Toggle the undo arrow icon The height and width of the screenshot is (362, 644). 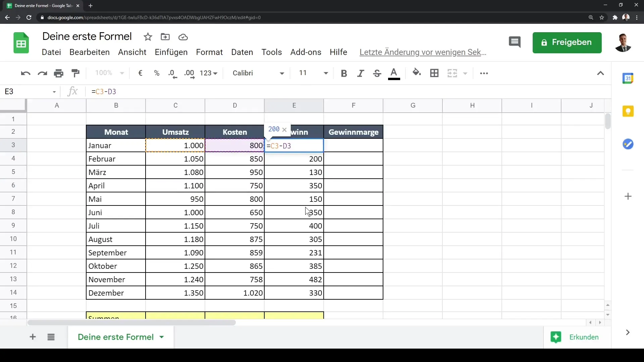click(x=25, y=73)
